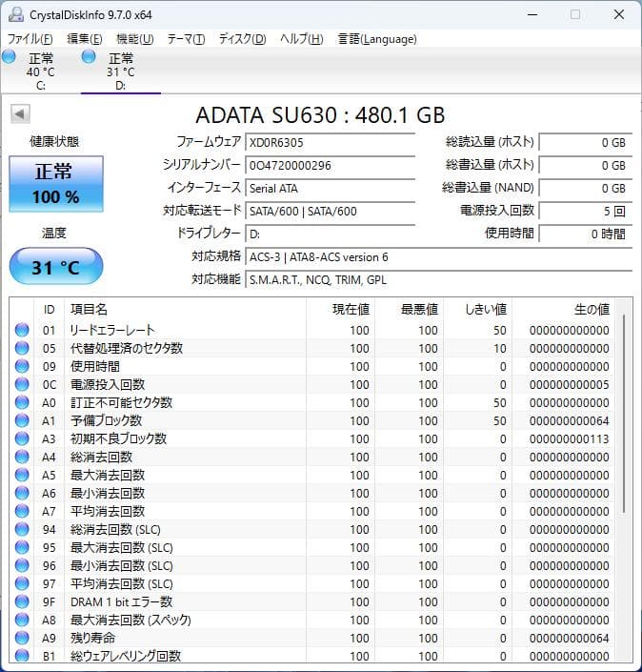
Task: Click the drive title ADATA SU630 : 480.1 GB
Action: [x=320, y=114]
